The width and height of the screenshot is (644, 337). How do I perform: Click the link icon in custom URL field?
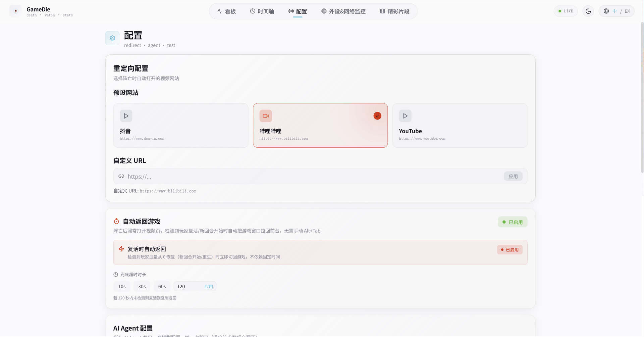121,176
